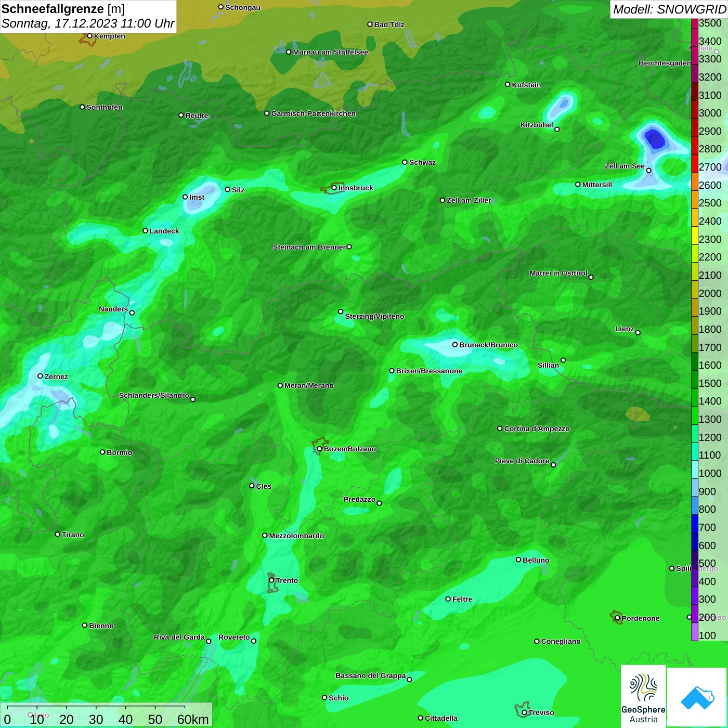Click the Zell am Ziller label
Viewport: 728px width, 728px height.
[x=469, y=200]
